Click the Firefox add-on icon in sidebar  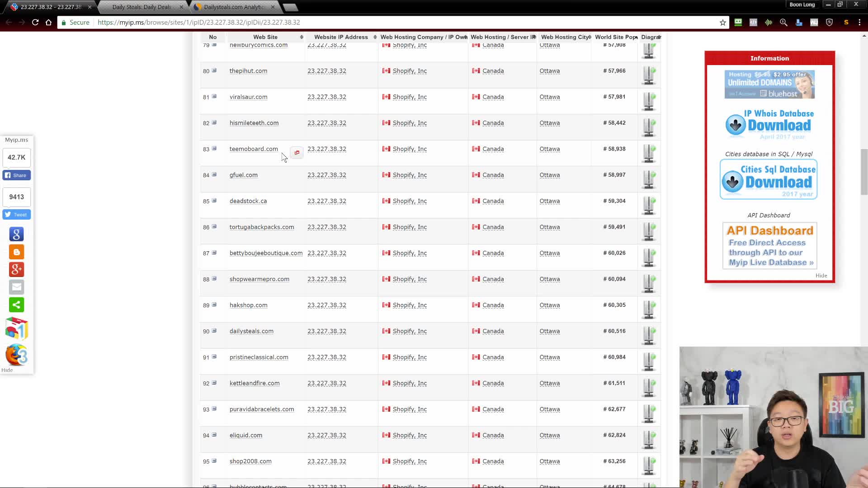tap(17, 355)
